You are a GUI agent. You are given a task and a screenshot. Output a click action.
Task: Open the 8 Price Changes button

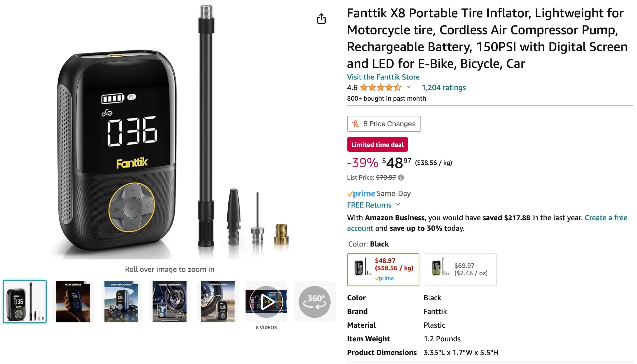click(384, 124)
